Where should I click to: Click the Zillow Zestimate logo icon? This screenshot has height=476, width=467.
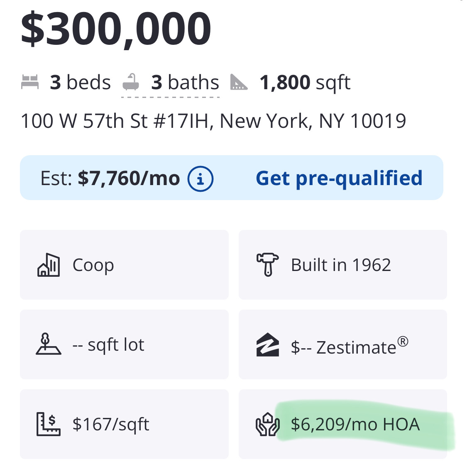point(268,344)
